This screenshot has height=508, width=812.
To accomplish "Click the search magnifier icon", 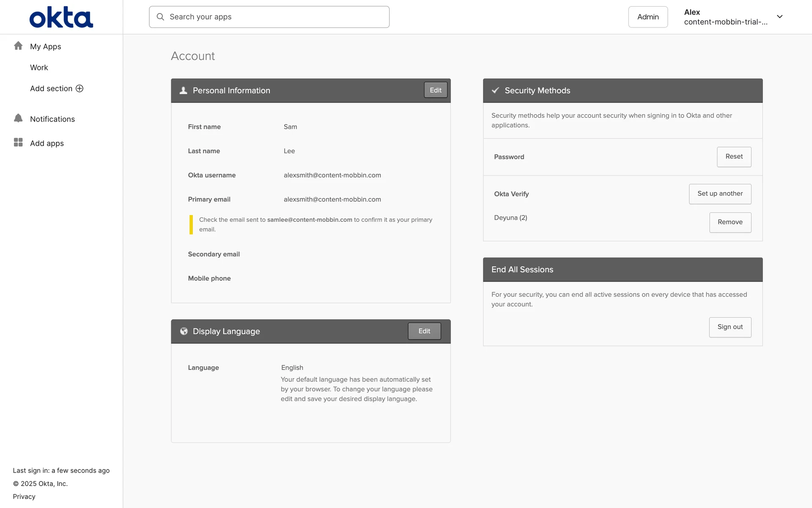I will pyautogui.click(x=160, y=17).
